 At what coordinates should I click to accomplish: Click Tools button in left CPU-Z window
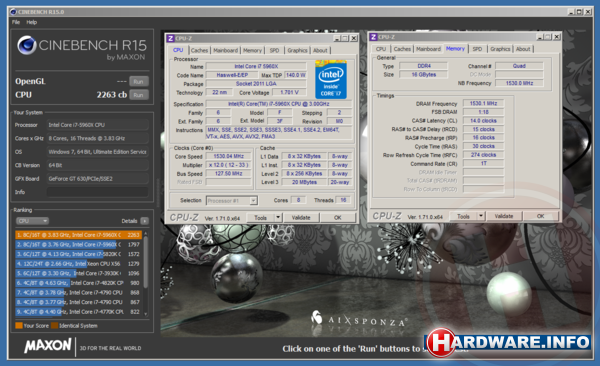tap(261, 218)
